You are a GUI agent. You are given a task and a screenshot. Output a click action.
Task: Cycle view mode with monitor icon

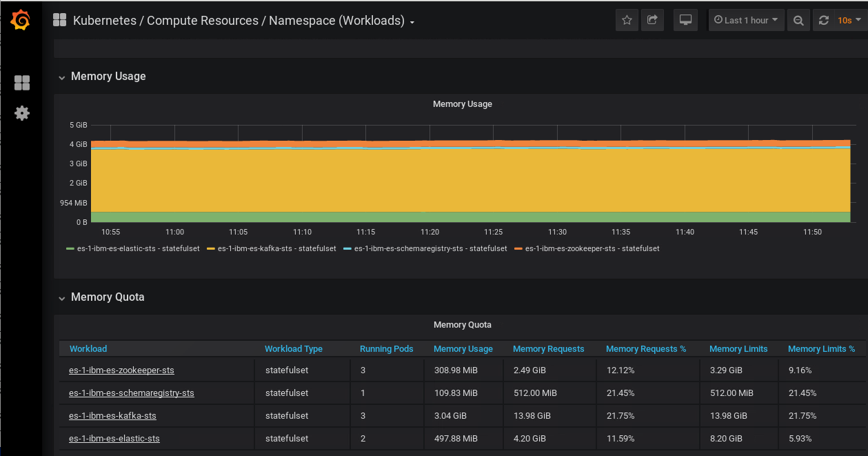pos(686,20)
